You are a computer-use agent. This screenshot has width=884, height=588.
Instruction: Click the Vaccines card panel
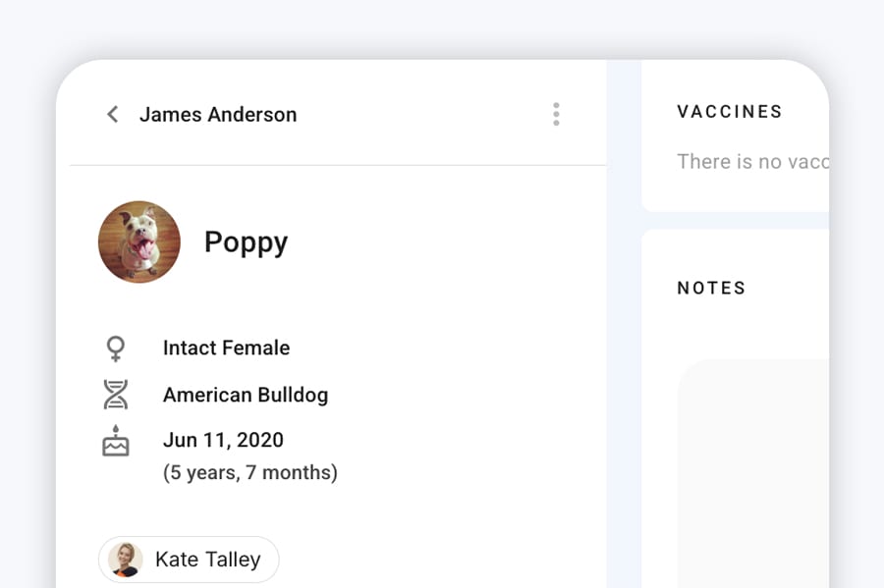tap(735, 135)
